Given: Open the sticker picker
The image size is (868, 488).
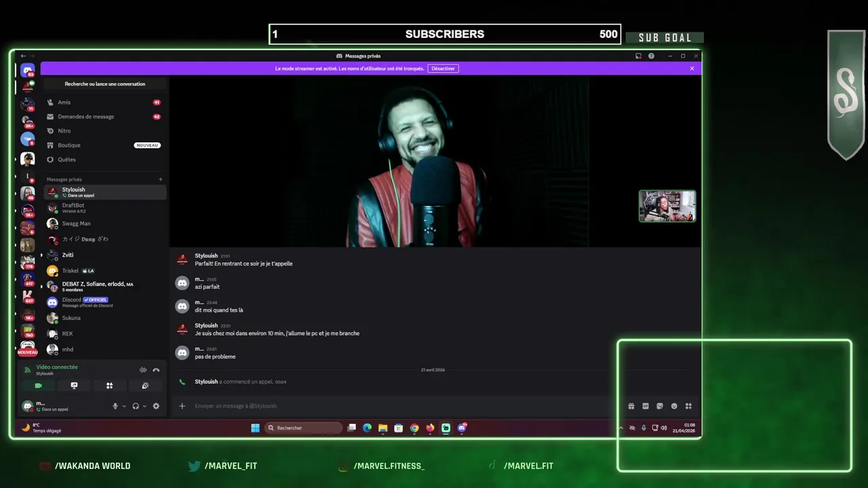Looking at the screenshot, I should click(660, 406).
